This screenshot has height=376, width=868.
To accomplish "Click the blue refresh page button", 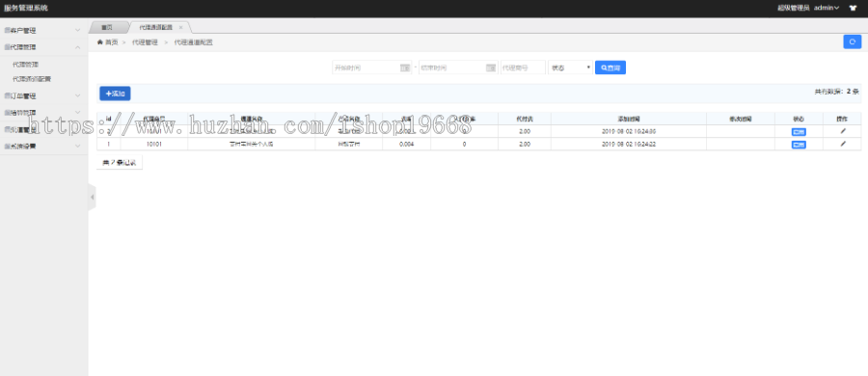I will pyautogui.click(x=853, y=41).
